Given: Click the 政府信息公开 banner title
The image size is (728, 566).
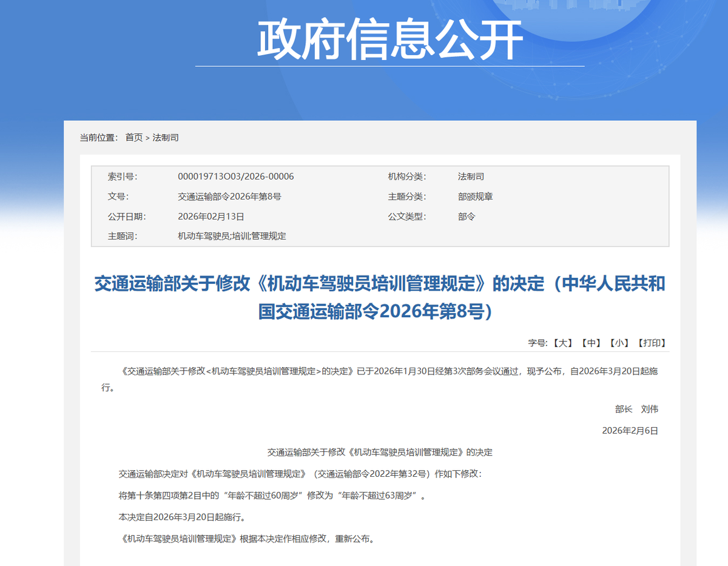Looking at the screenshot, I should [x=389, y=40].
